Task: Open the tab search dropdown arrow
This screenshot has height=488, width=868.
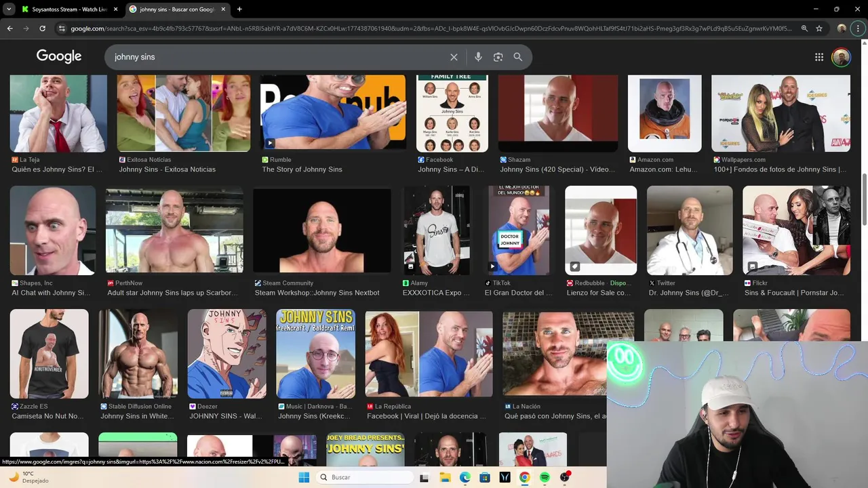Action: [x=9, y=9]
